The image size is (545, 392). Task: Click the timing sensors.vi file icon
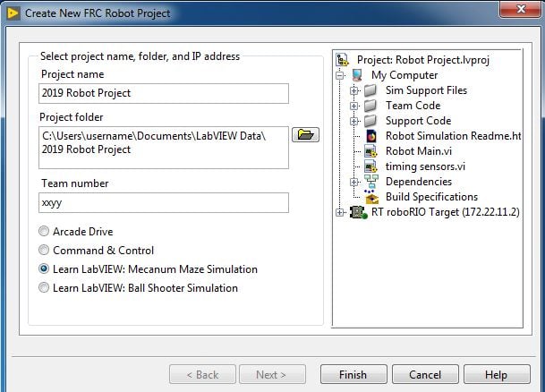[x=370, y=166]
